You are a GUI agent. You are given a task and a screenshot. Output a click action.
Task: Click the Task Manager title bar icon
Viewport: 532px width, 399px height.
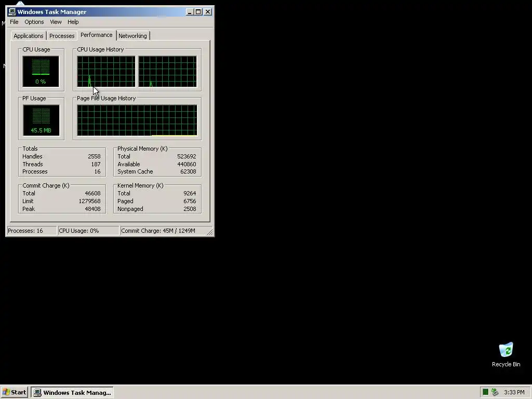[12, 12]
